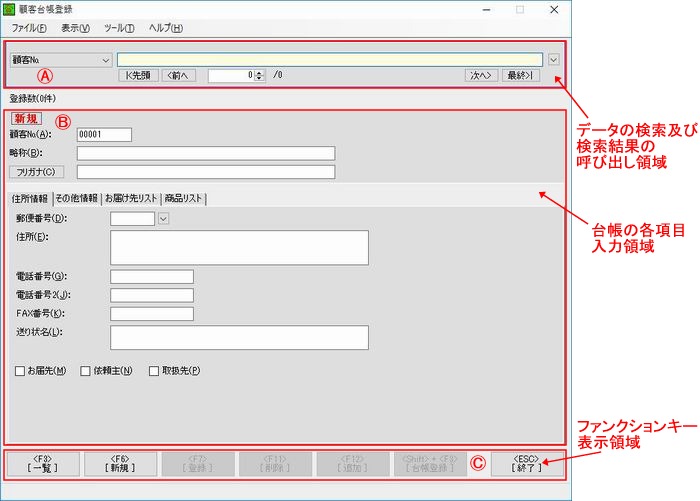Increment the record number spinner up arrow
The image size is (700, 501).
click(x=259, y=73)
